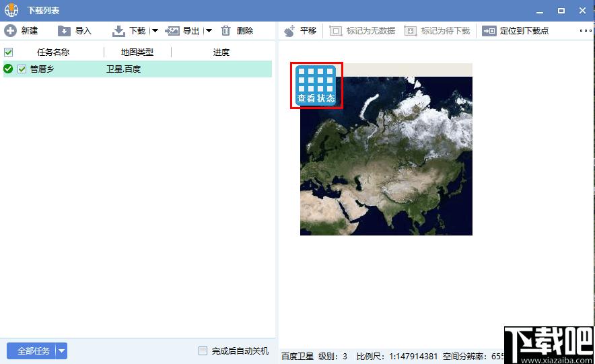595x364 pixels.
Task: Expand the 导出 dropdown arrow
Action: [208, 31]
